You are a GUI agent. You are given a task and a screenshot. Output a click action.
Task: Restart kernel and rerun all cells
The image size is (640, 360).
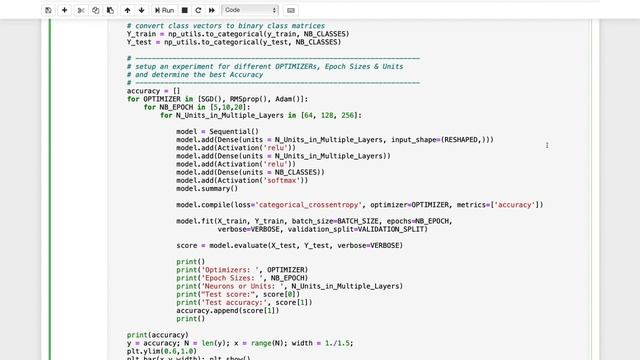(x=211, y=10)
